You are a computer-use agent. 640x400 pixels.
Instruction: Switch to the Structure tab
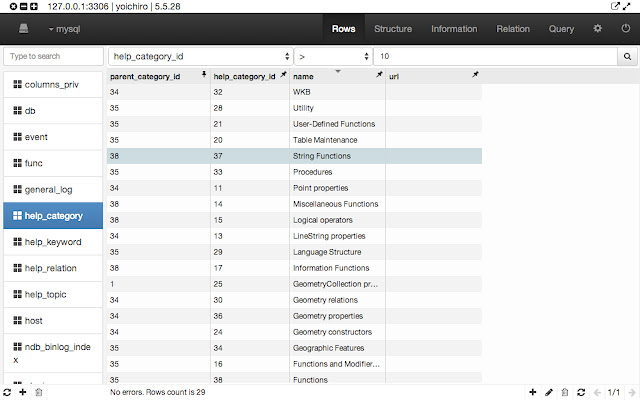(392, 29)
